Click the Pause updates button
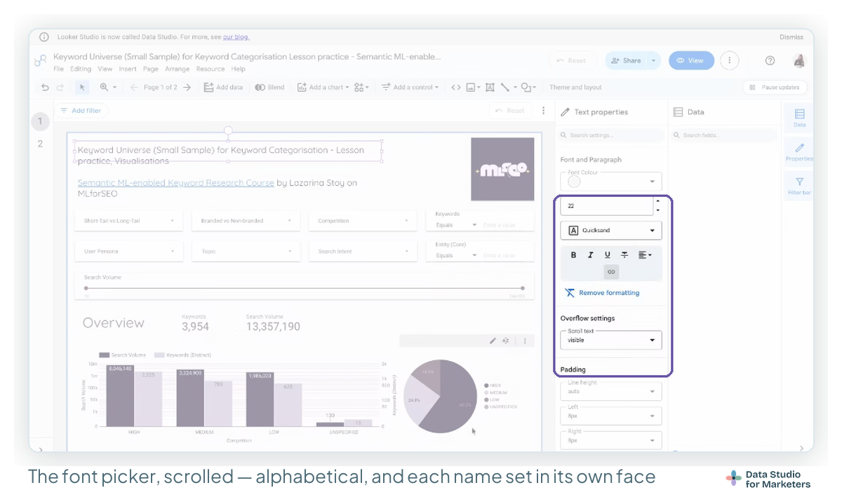The image size is (842, 504). [775, 88]
